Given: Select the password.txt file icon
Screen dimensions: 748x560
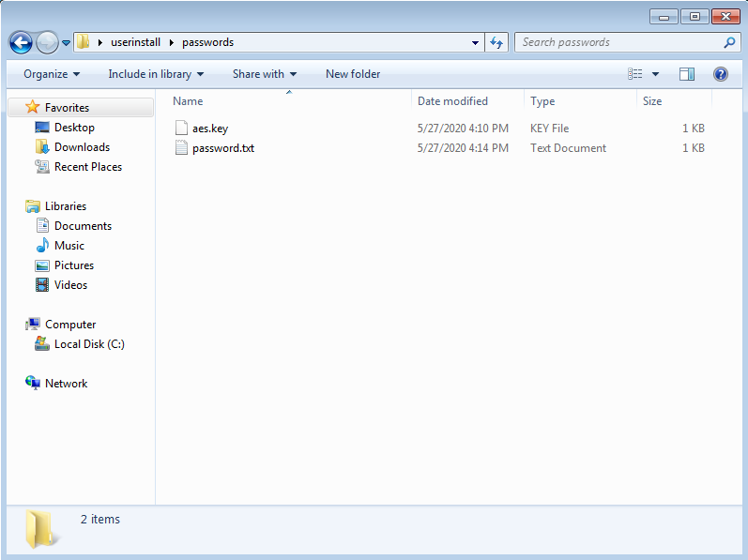Looking at the screenshot, I should point(181,148).
